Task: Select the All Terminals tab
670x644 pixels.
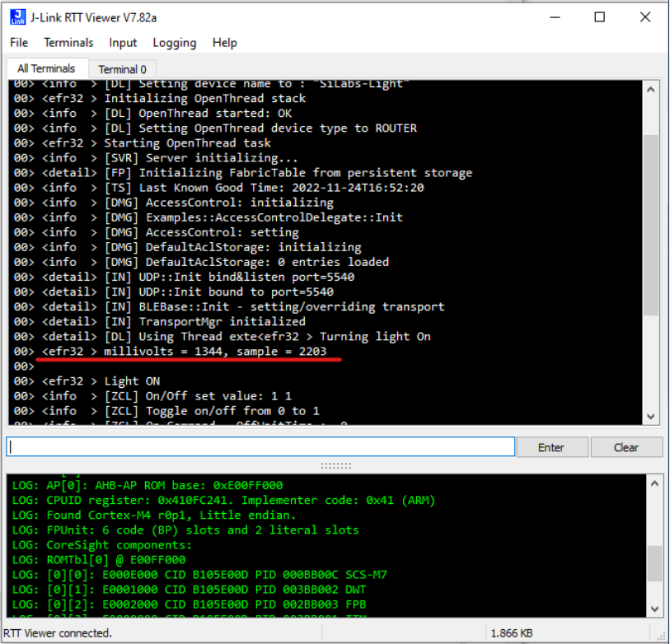Action: point(47,69)
